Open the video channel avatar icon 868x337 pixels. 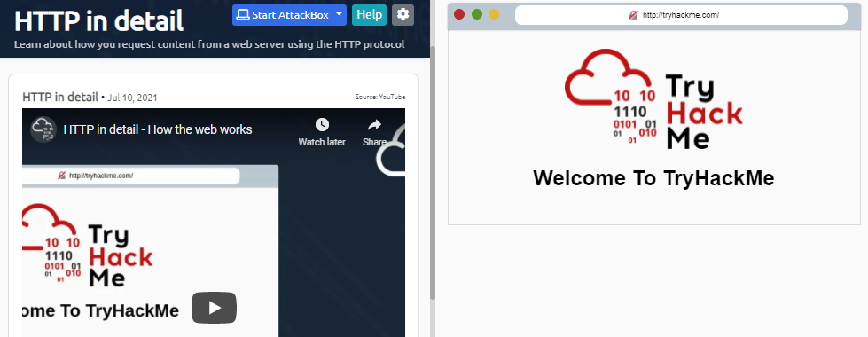[43, 129]
